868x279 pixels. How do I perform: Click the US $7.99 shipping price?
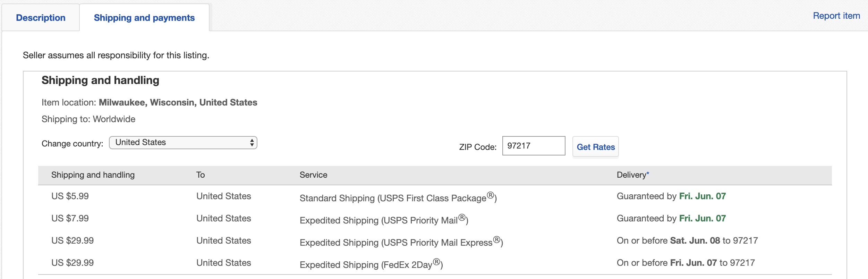70,218
